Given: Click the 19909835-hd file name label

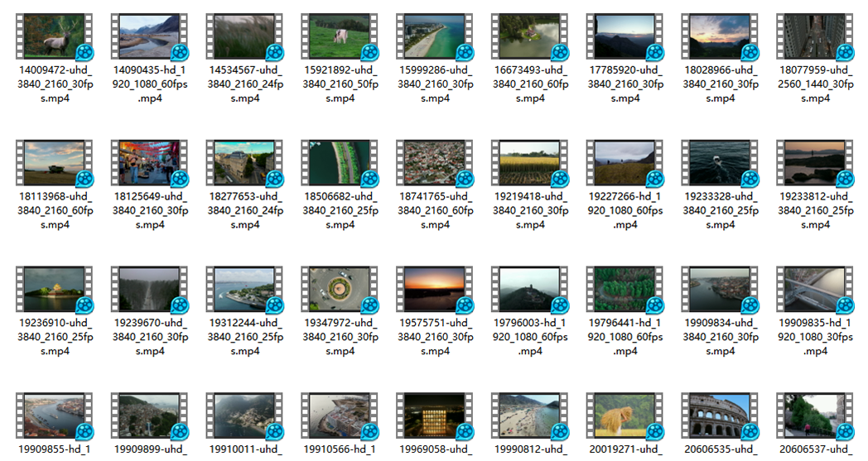Looking at the screenshot, I should click(815, 337).
